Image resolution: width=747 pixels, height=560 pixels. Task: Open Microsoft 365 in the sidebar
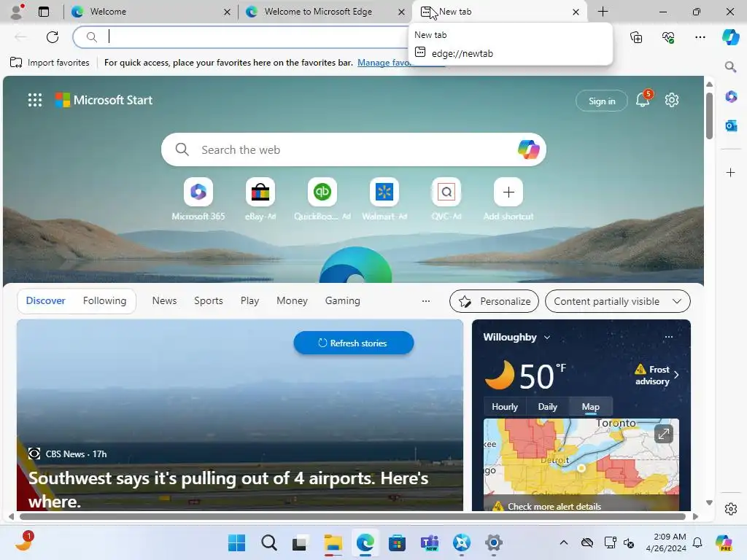click(x=731, y=96)
